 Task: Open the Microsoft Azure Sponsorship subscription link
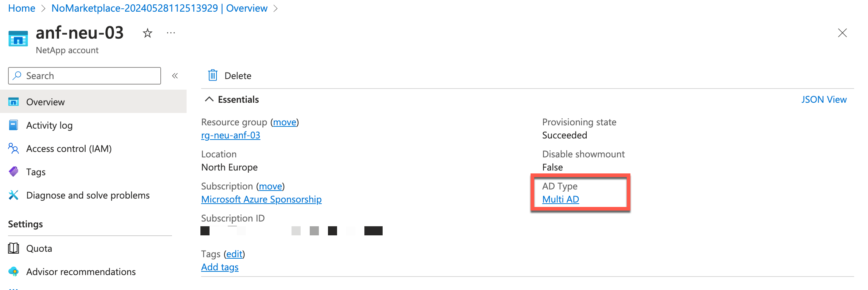[261, 199]
